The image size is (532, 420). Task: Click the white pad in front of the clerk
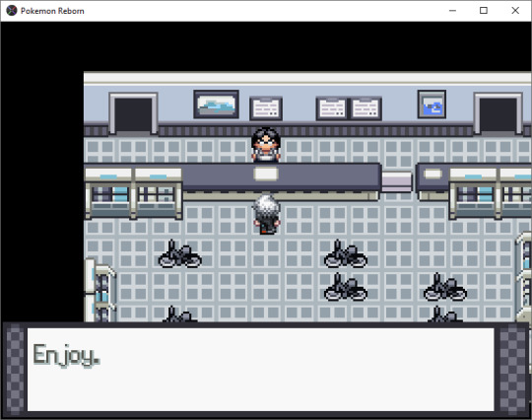point(266,175)
